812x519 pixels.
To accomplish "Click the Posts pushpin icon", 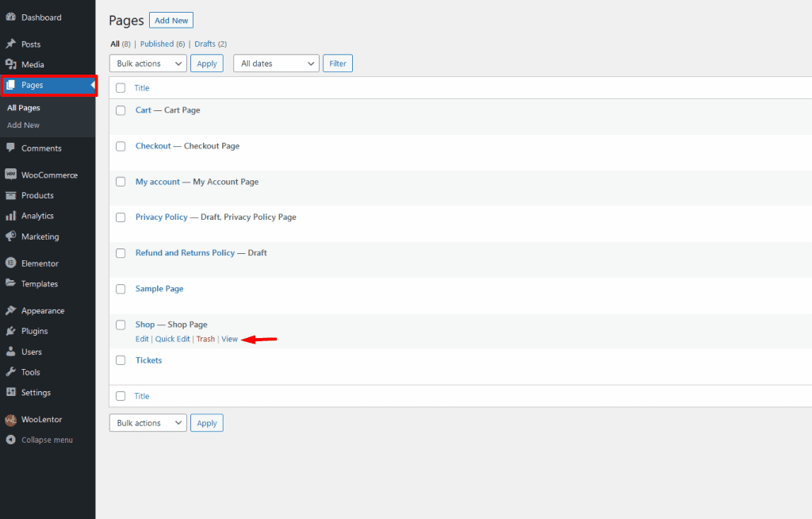I will click(x=11, y=44).
